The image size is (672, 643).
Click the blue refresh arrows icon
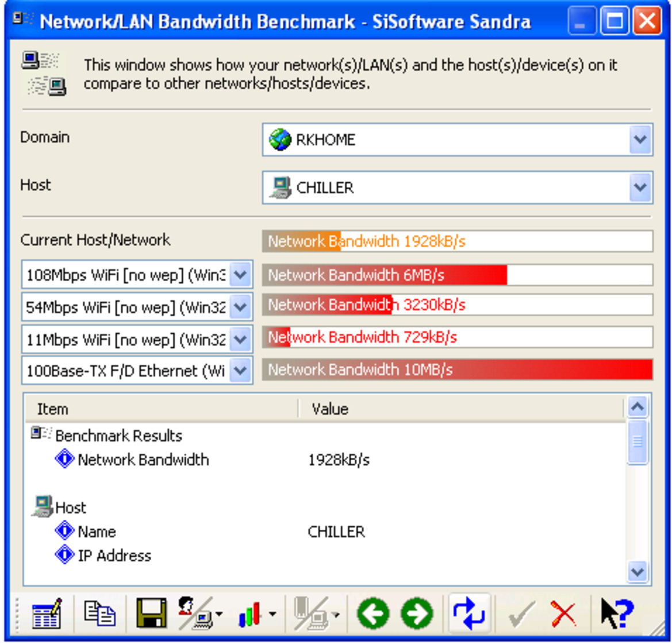469,614
